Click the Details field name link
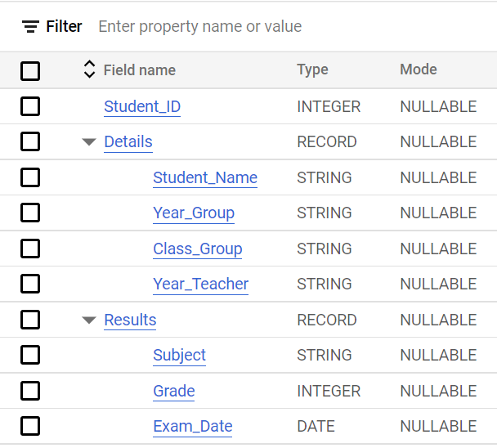Viewport: 497px width, 448px height. coord(128,142)
